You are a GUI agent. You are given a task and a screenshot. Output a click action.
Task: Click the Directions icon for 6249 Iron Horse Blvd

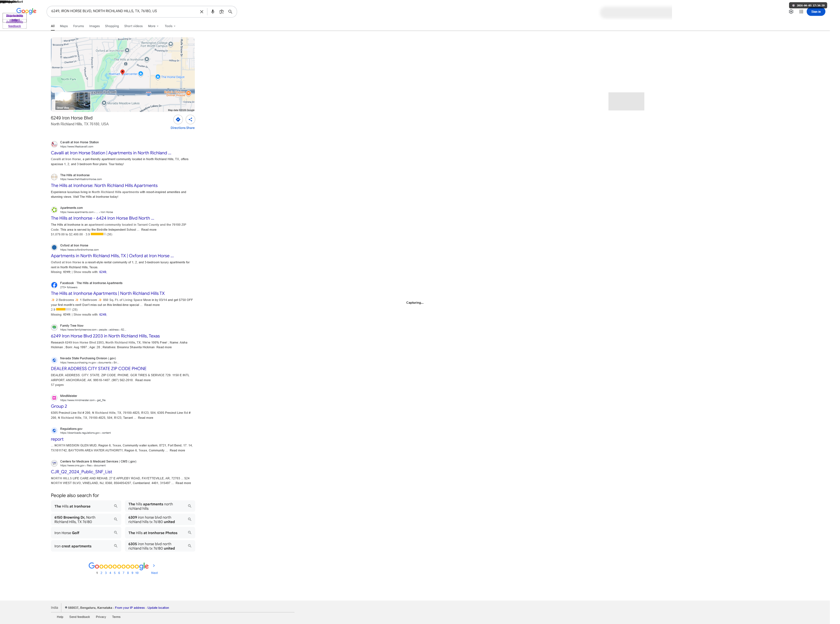point(178,119)
